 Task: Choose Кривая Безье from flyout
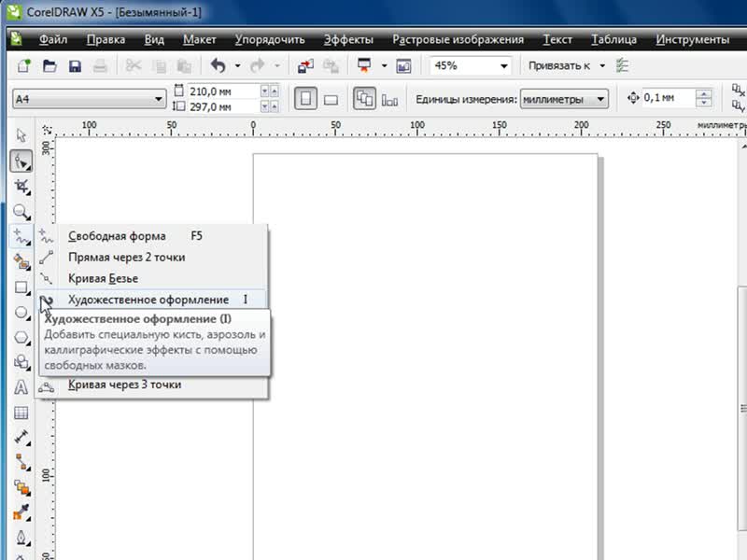click(x=152, y=278)
